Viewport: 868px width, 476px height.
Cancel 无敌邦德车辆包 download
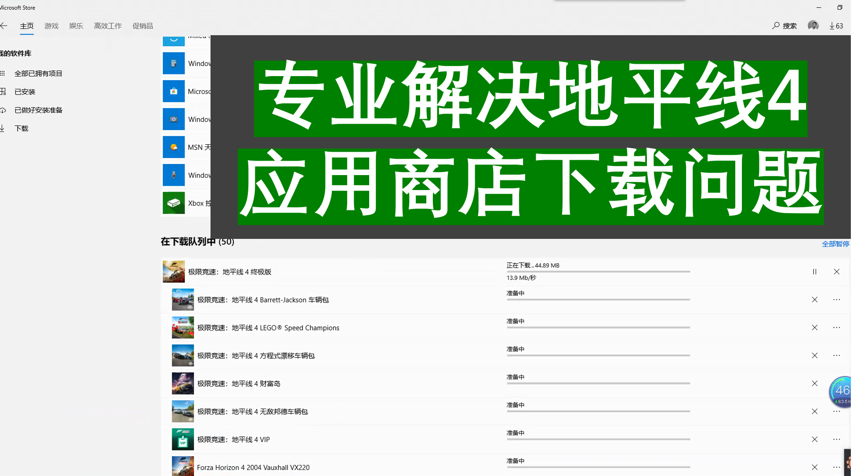pos(814,411)
